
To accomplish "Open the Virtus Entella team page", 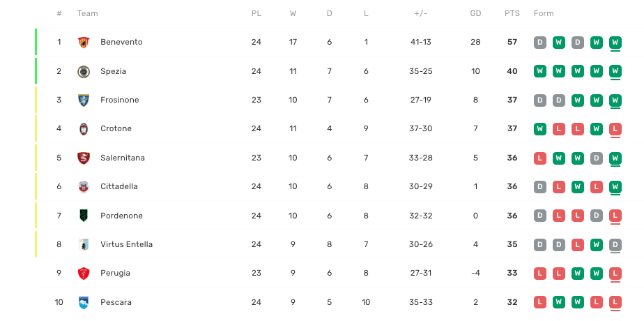I will [126, 244].
